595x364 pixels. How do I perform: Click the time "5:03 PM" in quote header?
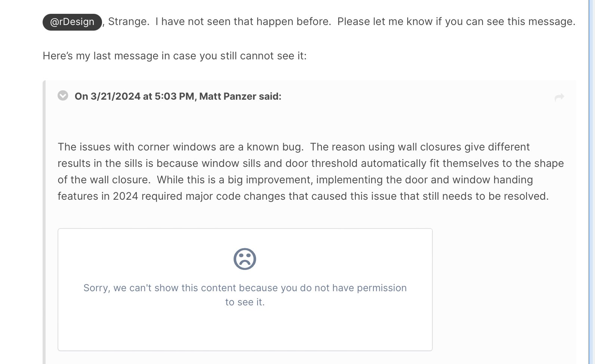174,96
